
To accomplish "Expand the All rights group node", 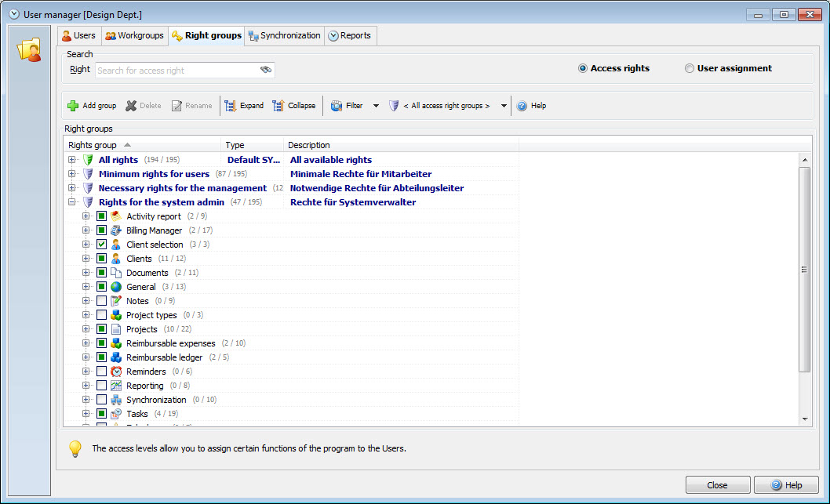I will tap(72, 160).
